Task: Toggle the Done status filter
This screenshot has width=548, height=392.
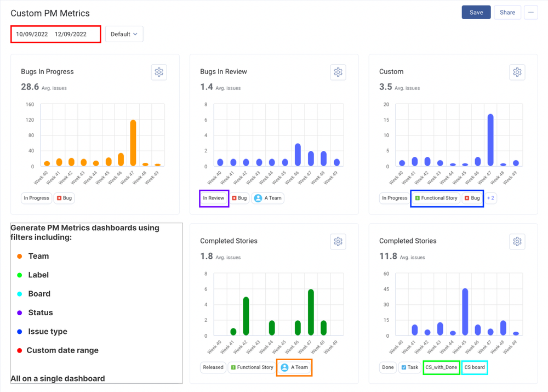Action: point(387,367)
